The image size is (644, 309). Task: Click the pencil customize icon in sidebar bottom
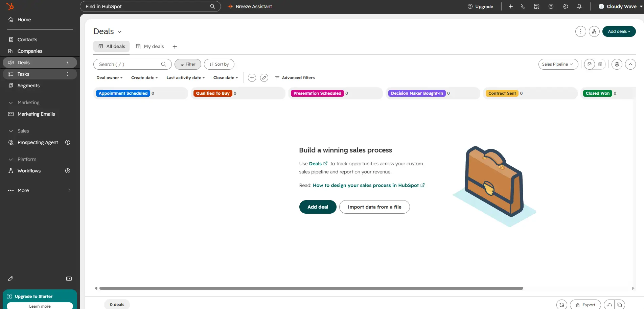click(11, 279)
